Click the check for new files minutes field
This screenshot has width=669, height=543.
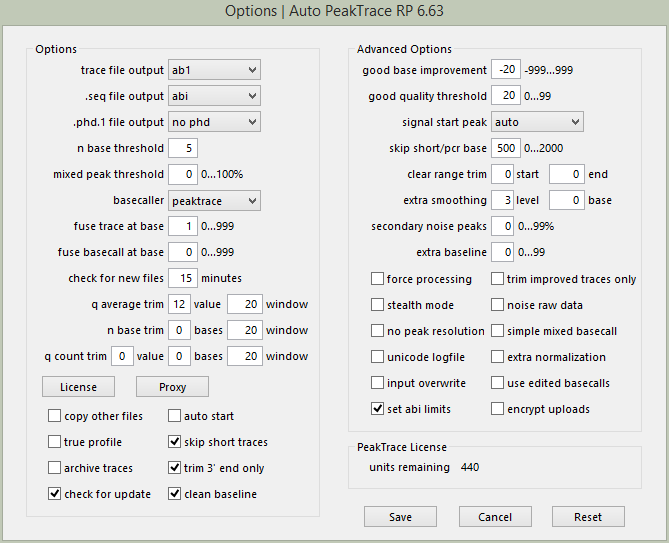click(x=183, y=278)
